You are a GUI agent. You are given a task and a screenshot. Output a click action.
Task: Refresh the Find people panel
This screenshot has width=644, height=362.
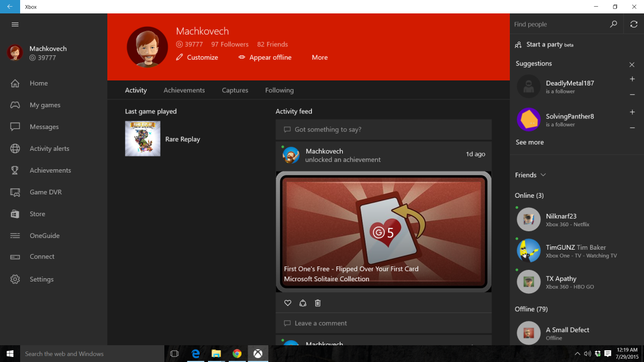click(633, 24)
